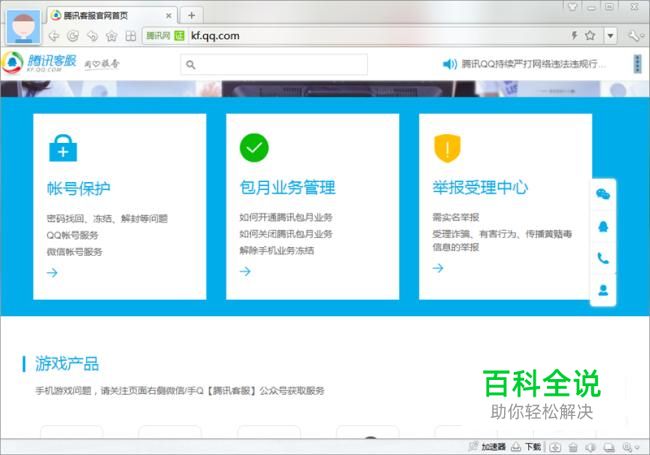The width and height of the screenshot is (650, 455).
Task: Click the status bar trash icon
Action: [573, 447]
